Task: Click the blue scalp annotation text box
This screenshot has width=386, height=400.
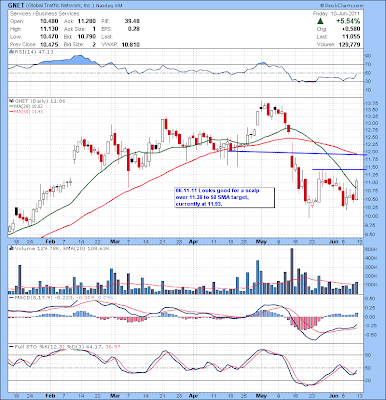Action: pos(225,197)
